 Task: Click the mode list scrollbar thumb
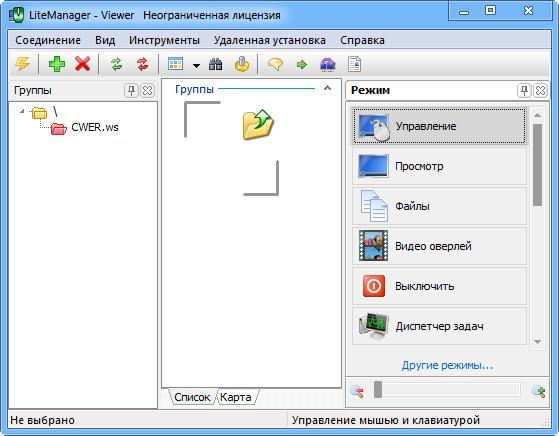(x=538, y=165)
